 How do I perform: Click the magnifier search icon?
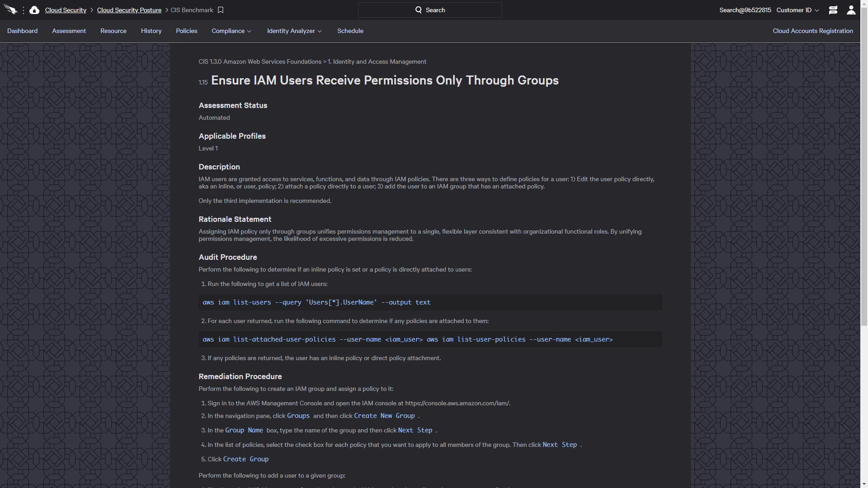click(x=419, y=10)
